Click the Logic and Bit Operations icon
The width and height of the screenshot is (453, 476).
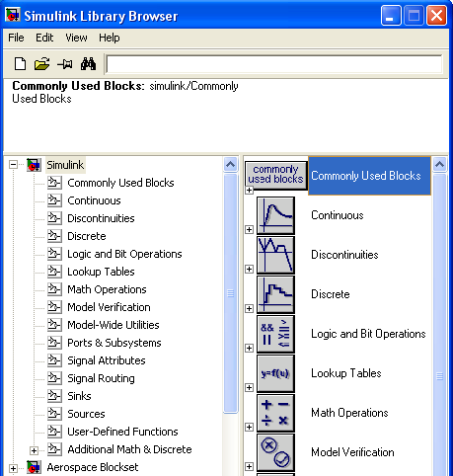[275, 334]
